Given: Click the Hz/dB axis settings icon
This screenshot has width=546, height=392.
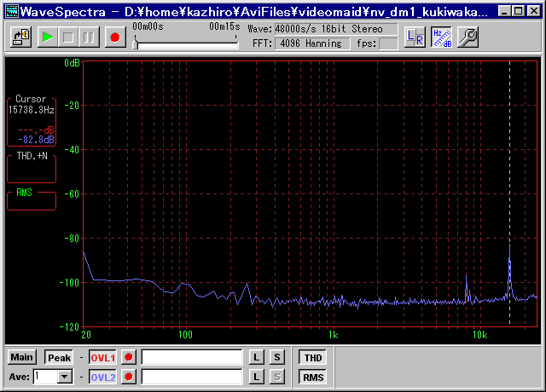Looking at the screenshot, I should [442, 37].
